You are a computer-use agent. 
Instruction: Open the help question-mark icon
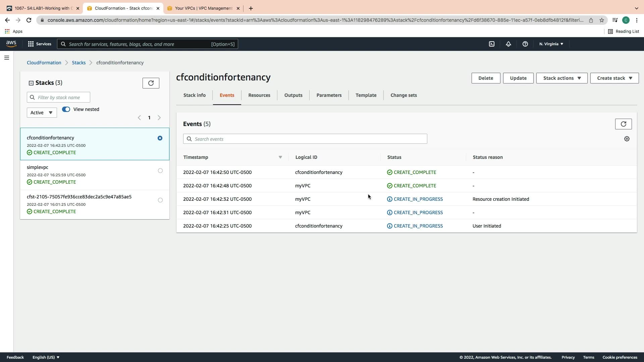click(525, 44)
